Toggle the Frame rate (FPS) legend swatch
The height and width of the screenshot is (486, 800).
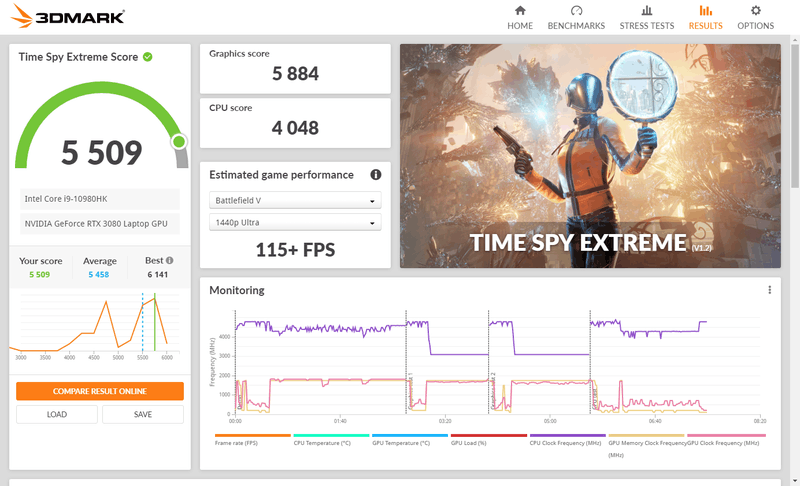pos(253,436)
